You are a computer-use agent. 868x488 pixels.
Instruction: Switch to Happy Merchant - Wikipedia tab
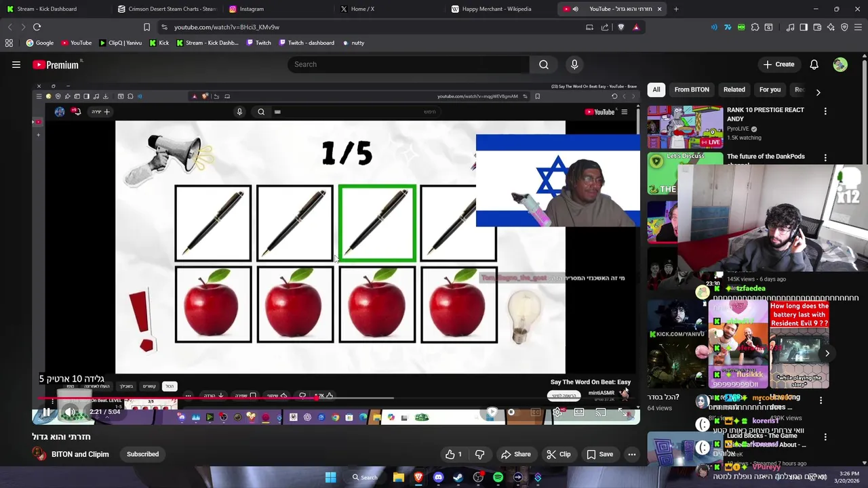tap(502, 9)
